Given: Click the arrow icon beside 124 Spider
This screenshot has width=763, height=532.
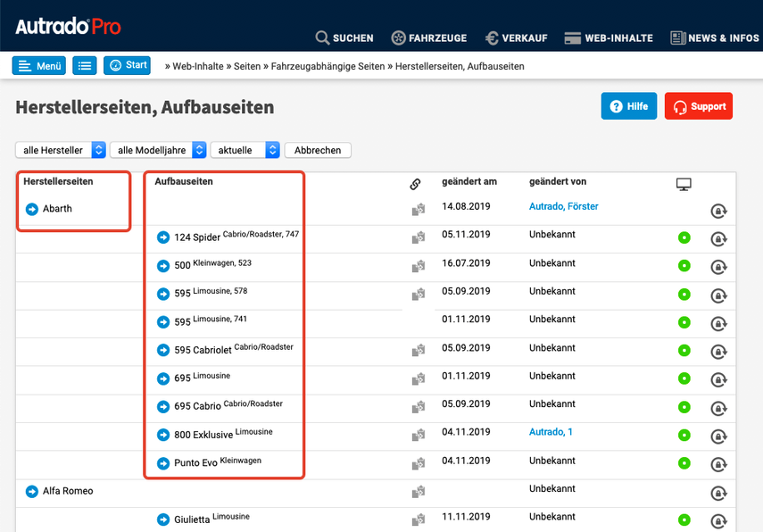Looking at the screenshot, I should click(163, 237).
